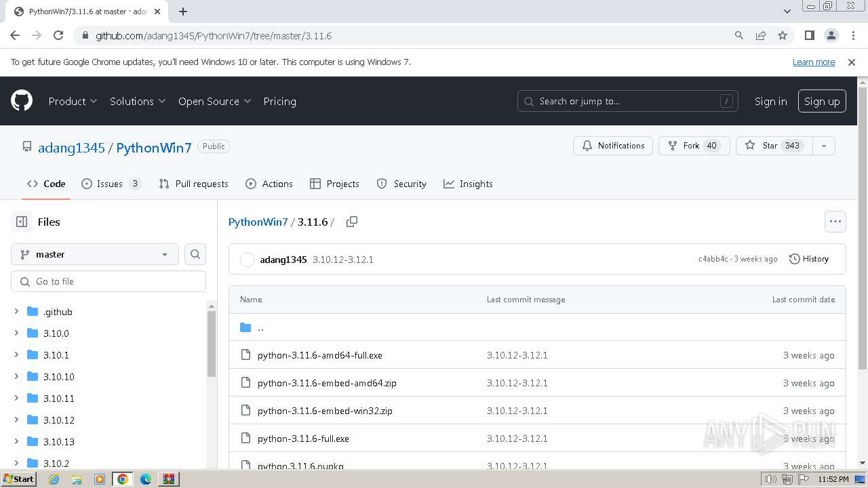Click the browser address bar

pyautogui.click(x=407, y=35)
